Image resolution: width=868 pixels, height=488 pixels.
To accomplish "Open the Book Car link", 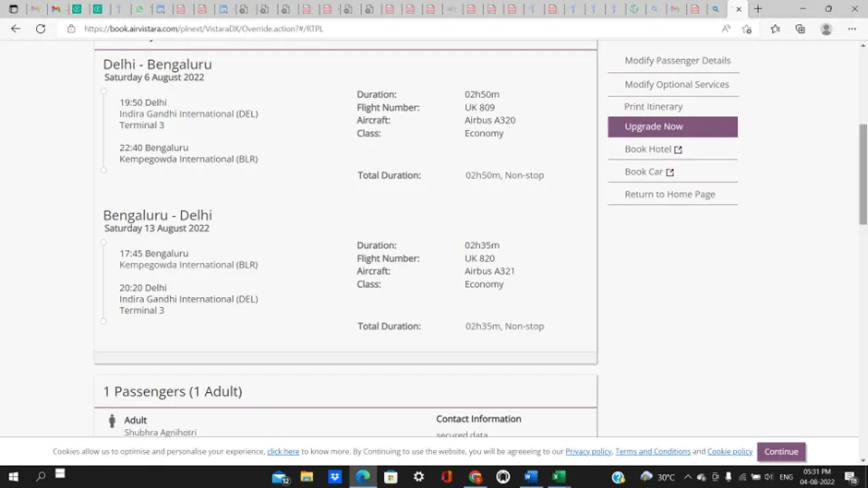I will point(649,172).
